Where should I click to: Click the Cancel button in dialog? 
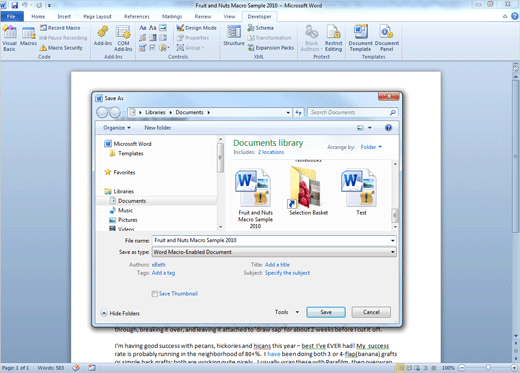point(371,312)
